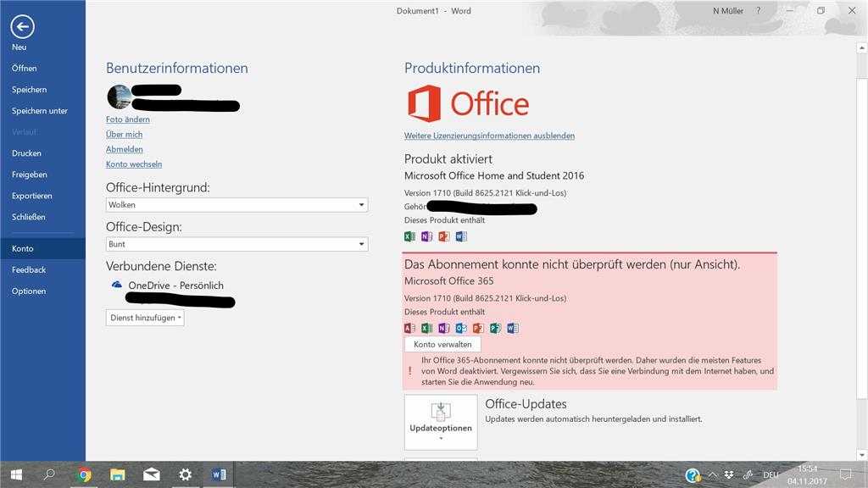Click the scrollbar up arrow
The height and width of the screenshot is (488, 868).
click(862, 48)
